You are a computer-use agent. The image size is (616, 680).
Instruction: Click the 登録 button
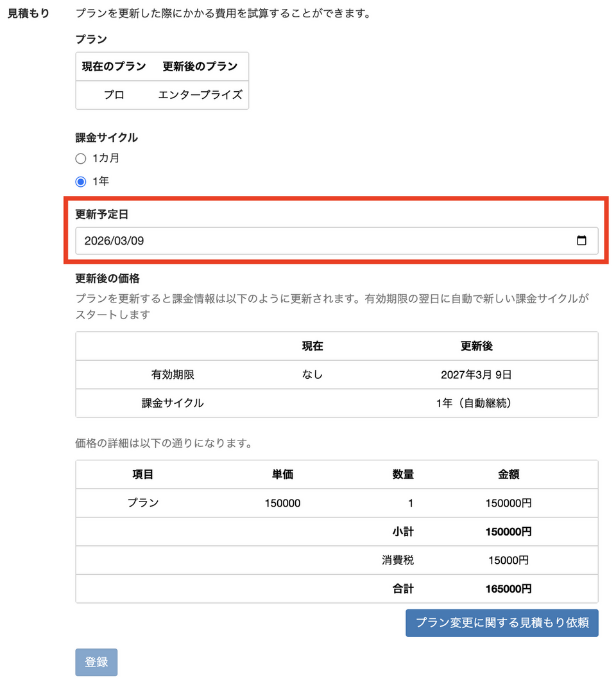tap(96, 662)
